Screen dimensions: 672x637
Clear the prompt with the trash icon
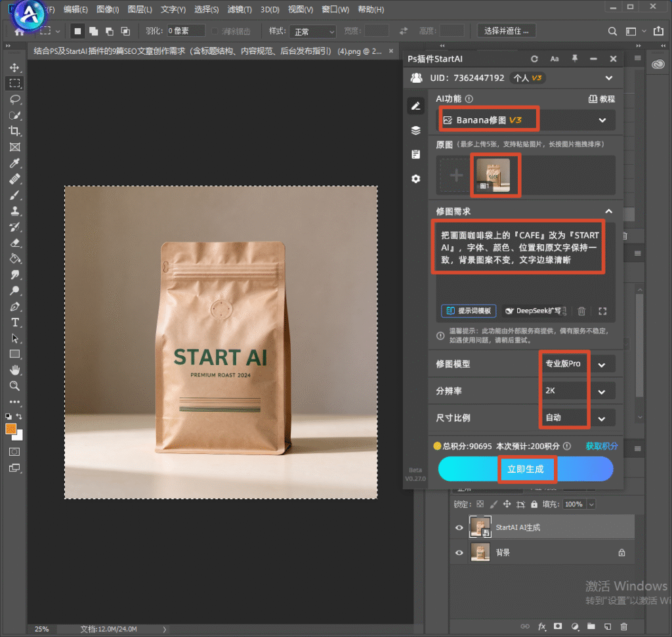click(x=581, y=311)
